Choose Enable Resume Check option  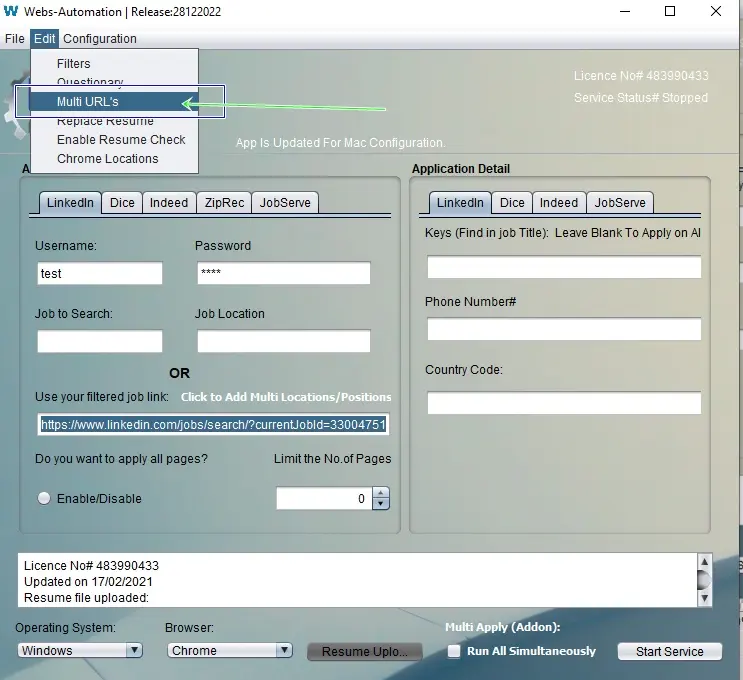114,140
